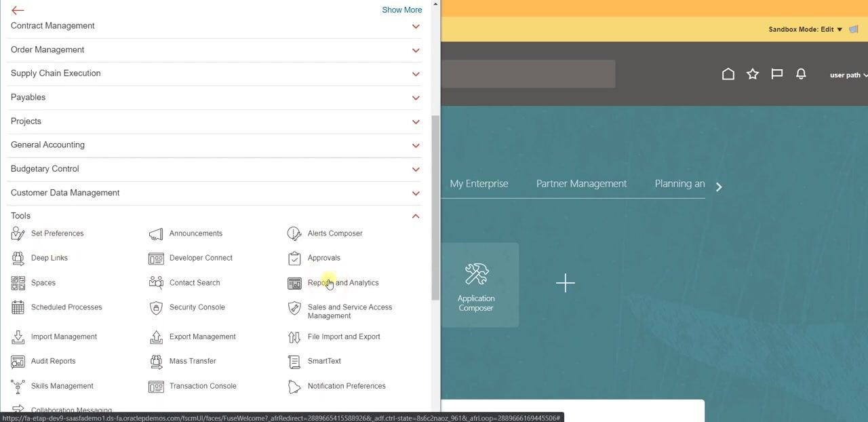Click the Developer Connect icon

[156, 258]
